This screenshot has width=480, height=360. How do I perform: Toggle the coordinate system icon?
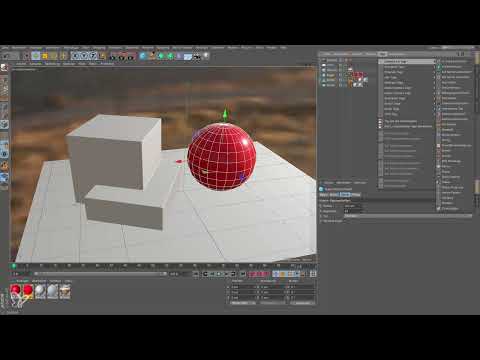[103, 56]
